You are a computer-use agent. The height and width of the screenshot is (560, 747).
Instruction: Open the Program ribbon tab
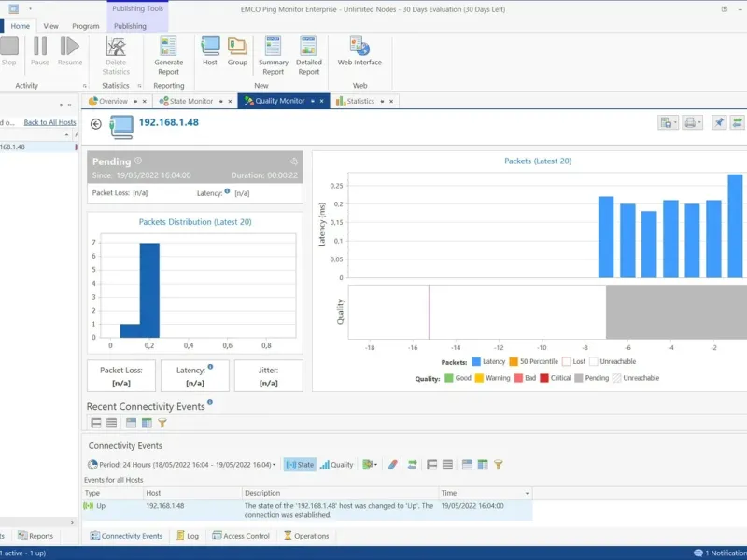click(86, 26)
